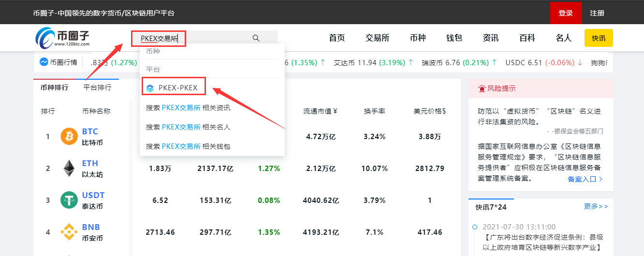The image size is (644, 256).
Task: Open the 币种 nav item
Action: [x=418, y=38]
